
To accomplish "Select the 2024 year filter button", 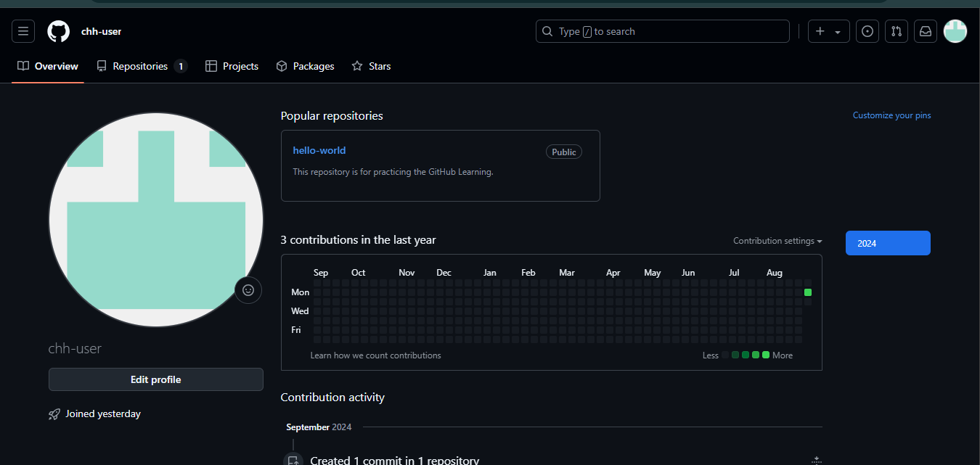I will click(888, 243).
